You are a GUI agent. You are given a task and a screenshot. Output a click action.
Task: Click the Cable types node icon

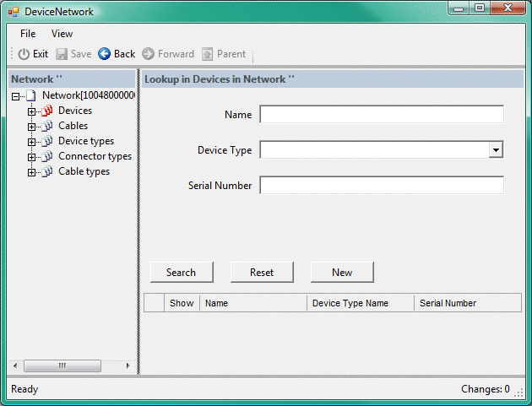pos(47,171)
